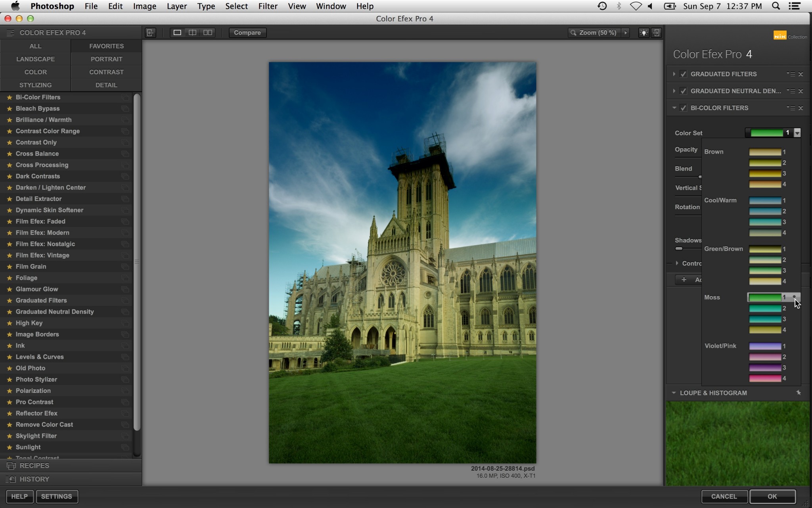
Task: Expand the Control Points section
Action: click(677, 263)
